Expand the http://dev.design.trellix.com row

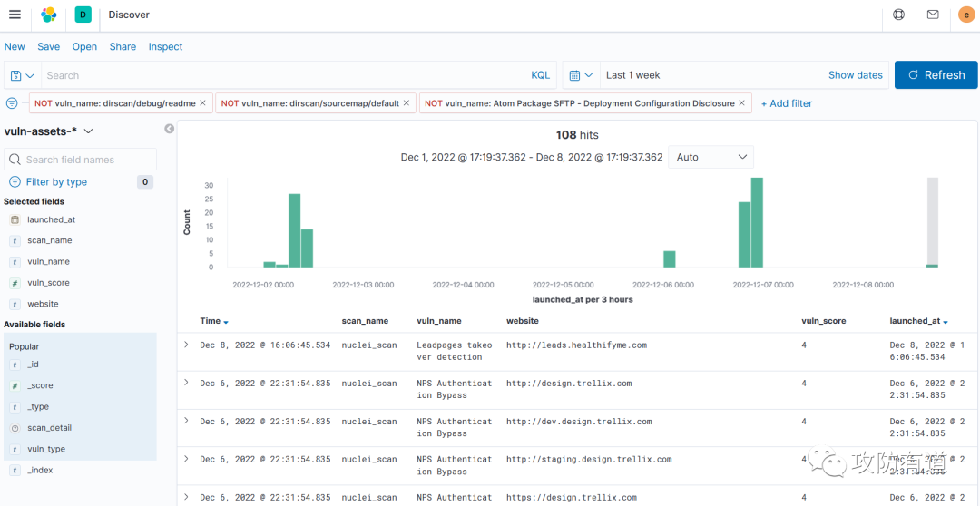point(186,421)
